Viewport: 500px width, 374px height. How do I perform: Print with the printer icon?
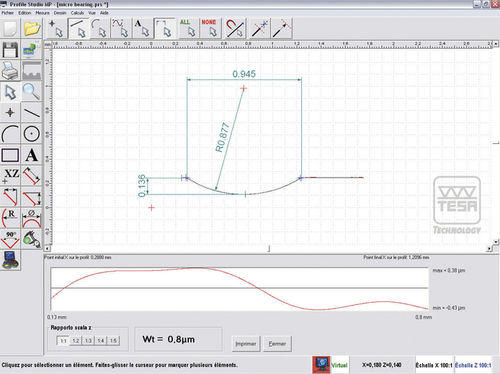[10, 71]
